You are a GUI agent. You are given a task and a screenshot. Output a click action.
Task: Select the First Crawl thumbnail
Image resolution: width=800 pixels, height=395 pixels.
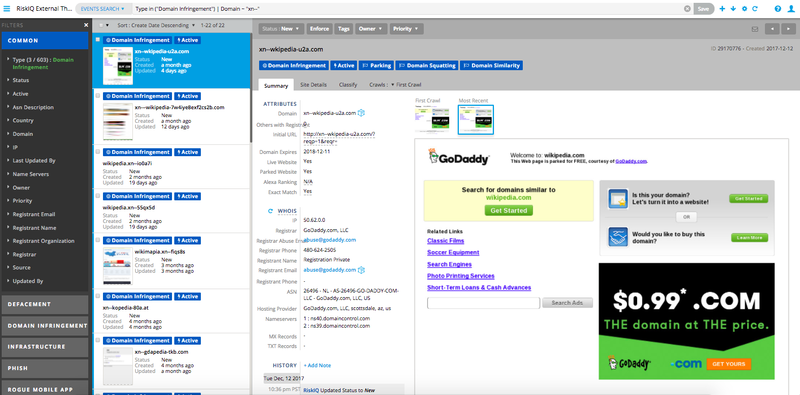click(x=432, y=120)
